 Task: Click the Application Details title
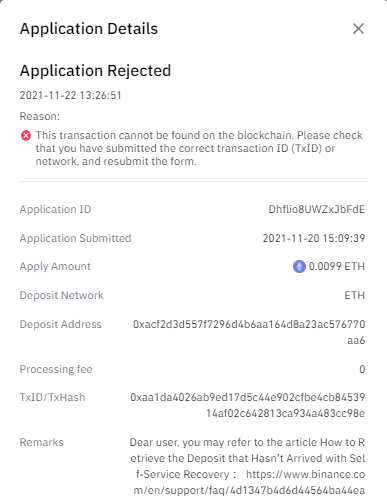(x=89, y=29)
